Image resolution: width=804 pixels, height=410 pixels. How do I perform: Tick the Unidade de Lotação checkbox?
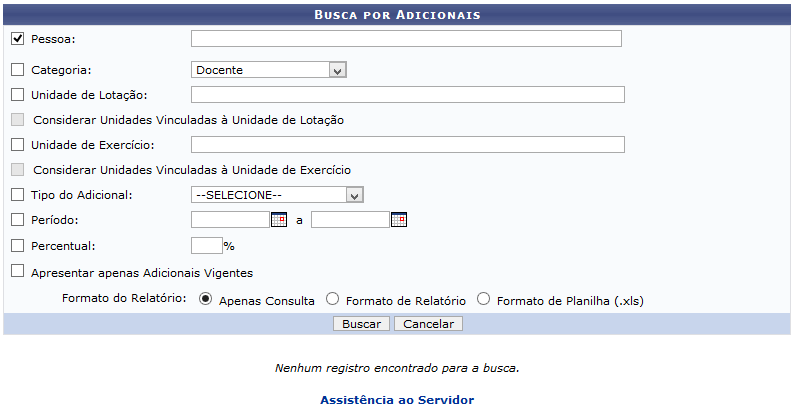[17, 94]
